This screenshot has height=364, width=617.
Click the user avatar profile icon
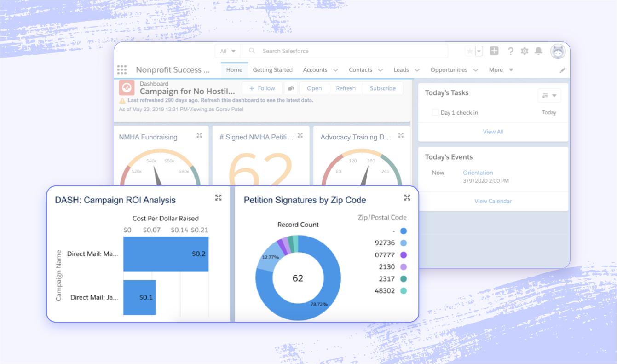point(558,51)
